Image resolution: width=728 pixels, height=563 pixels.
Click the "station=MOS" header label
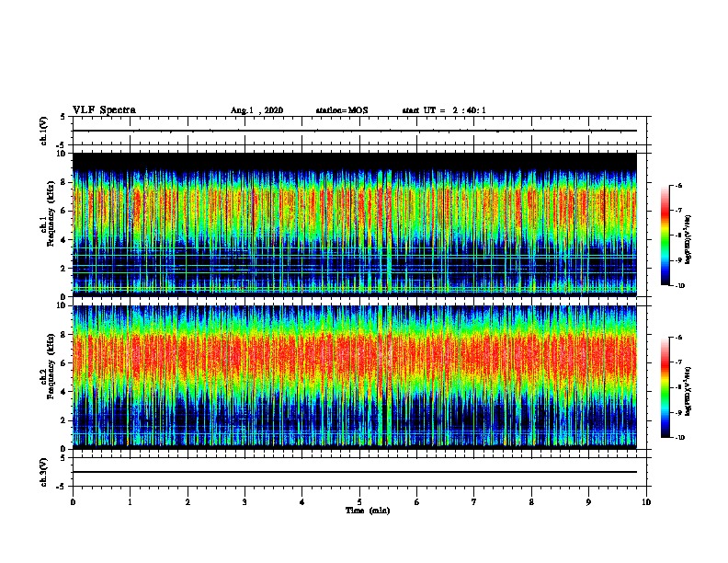(x=342, y=110)
